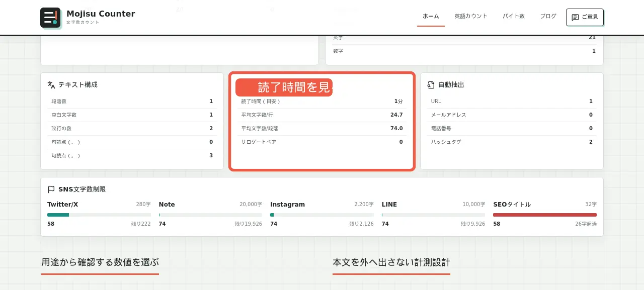Click the 用途から確認する数値を選ぶ heading
Image resolution: width=644 pixels, height=290 pixels.
point(100,262)
